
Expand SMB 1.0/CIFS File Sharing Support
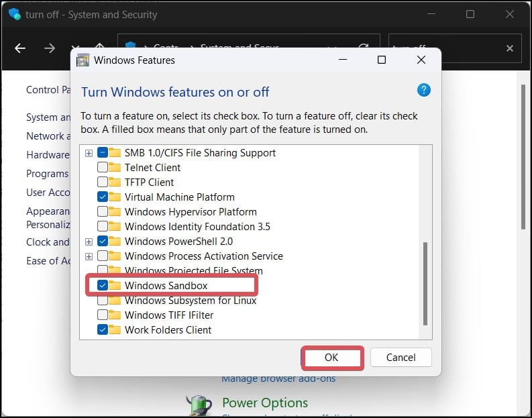pos(89,153)
